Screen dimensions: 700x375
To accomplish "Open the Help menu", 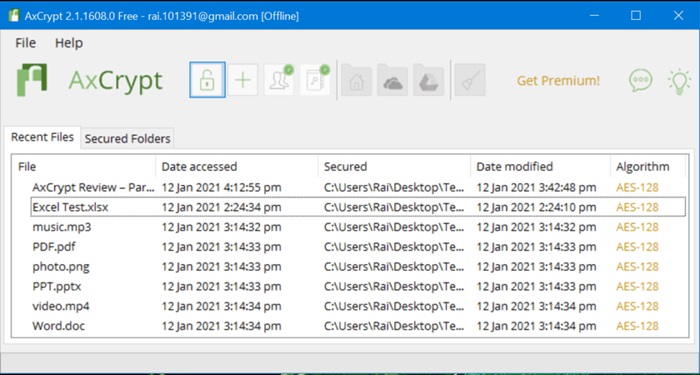I will pyautogui.click(x=69, y=43).
